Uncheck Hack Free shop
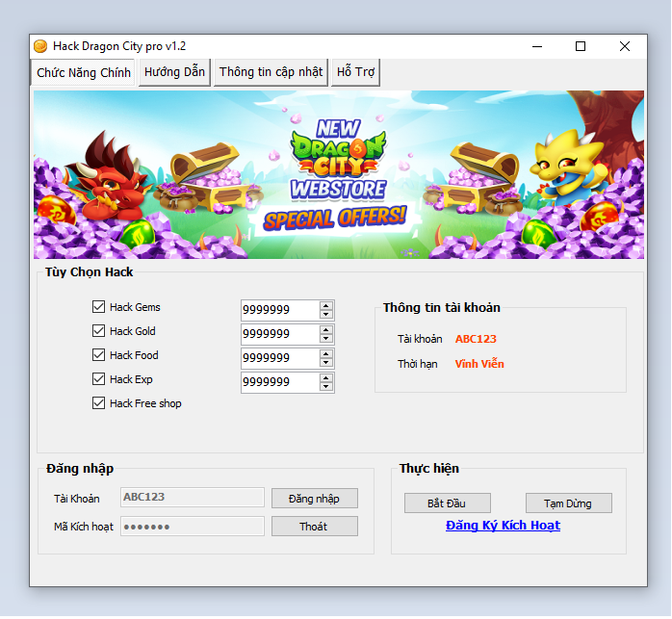 point(98,403)
